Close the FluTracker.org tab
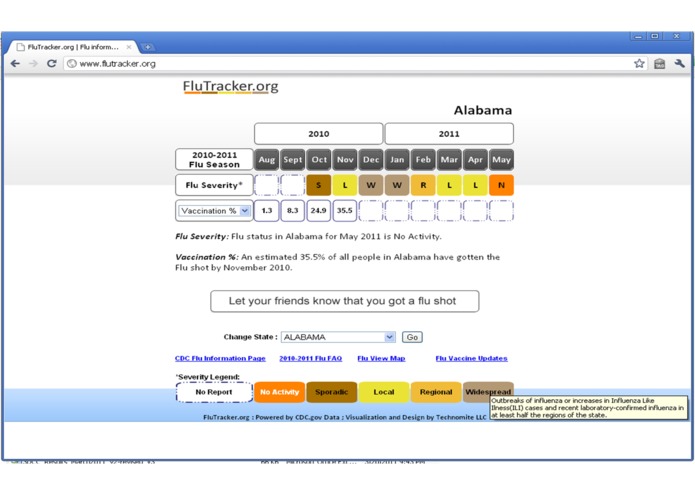The height and width of the screenshot is (494, 695). pos(129,47)
